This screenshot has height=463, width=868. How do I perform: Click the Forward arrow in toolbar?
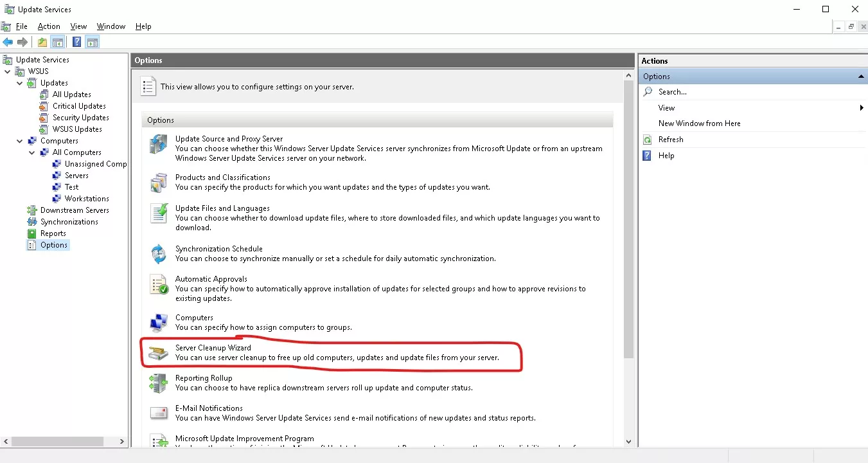click(22, 42)
